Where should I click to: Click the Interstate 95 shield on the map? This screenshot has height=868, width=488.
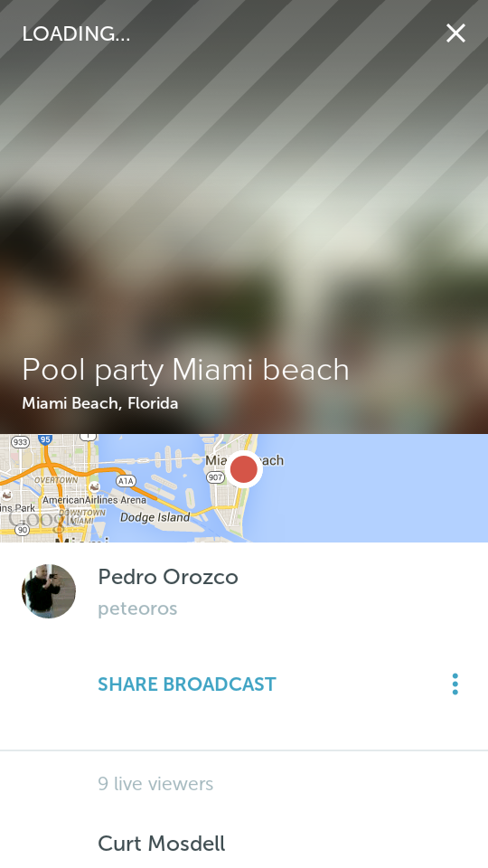tap(45, 439)
